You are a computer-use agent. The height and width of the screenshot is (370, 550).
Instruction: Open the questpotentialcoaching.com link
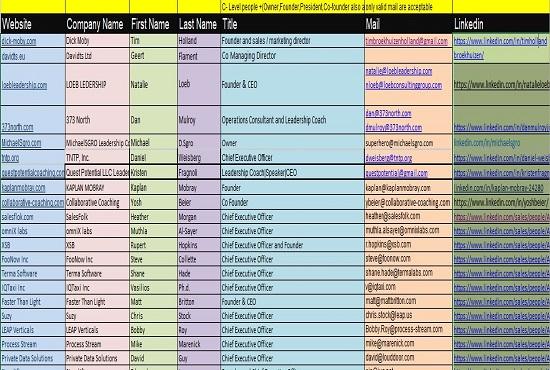[x=33, y=173]
